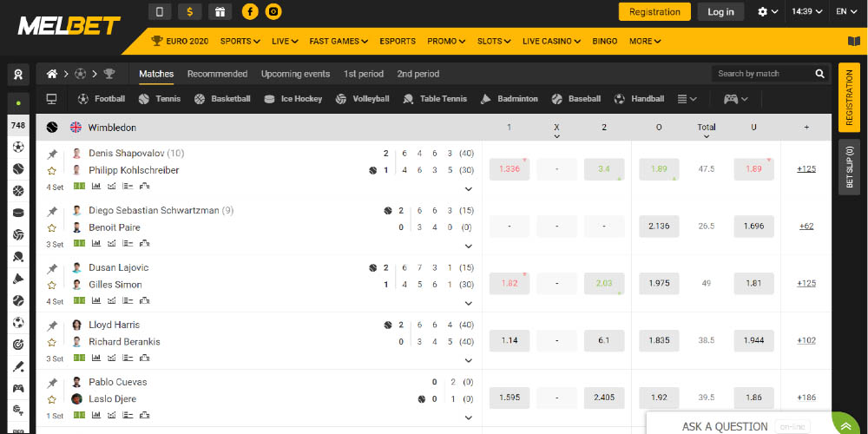Favorite the Dusan Lajovic match star
This screenshot has width=868, height=434.
pos(52,286)
